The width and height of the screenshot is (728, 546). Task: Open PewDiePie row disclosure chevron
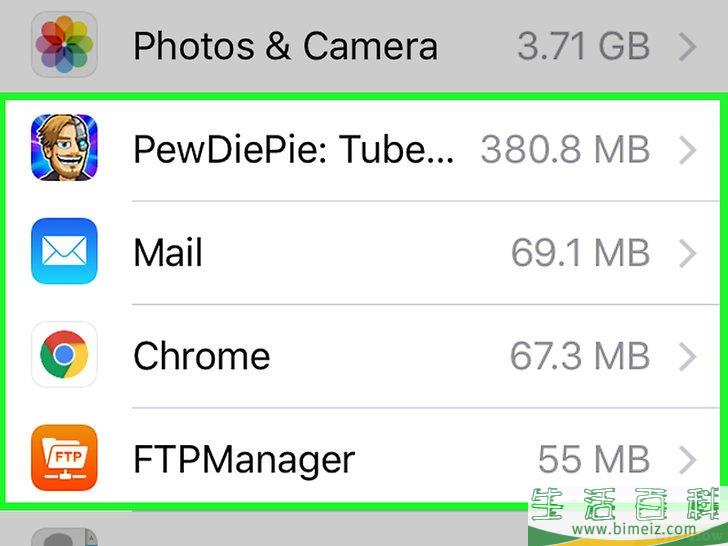click(688, 150)
